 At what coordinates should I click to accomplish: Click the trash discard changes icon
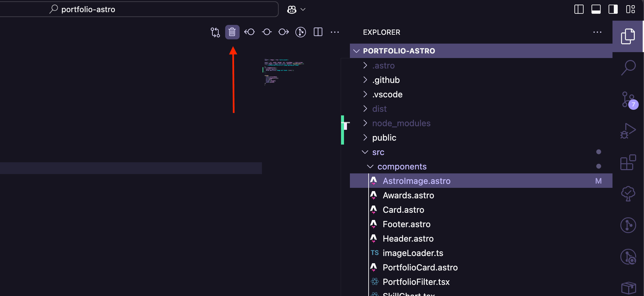click(x=232, y=32)
